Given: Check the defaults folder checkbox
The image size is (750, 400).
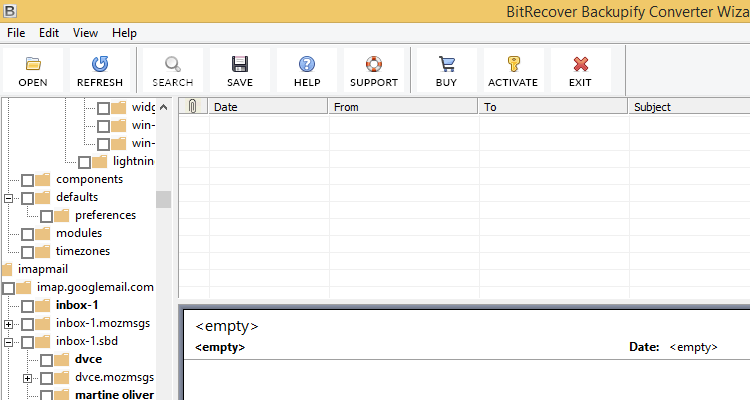Looking at the screenshot, I should [x=27, y=198].
